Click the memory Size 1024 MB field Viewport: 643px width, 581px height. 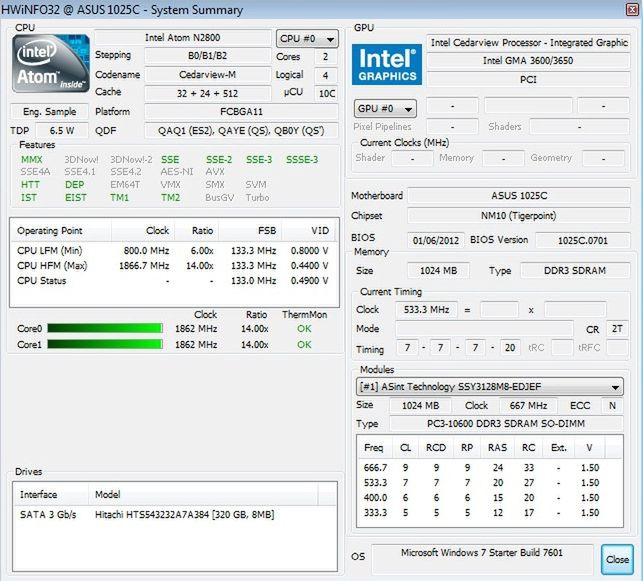tap(438, 271)
